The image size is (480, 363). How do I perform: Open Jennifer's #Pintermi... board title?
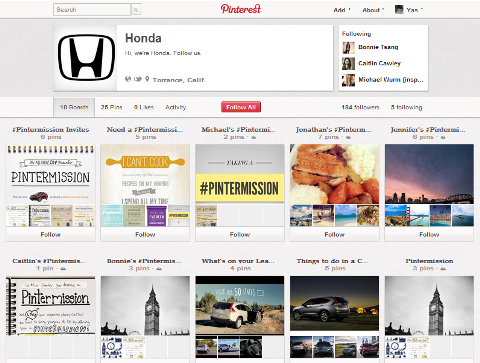pyautogui.click(x=428, y=130)
